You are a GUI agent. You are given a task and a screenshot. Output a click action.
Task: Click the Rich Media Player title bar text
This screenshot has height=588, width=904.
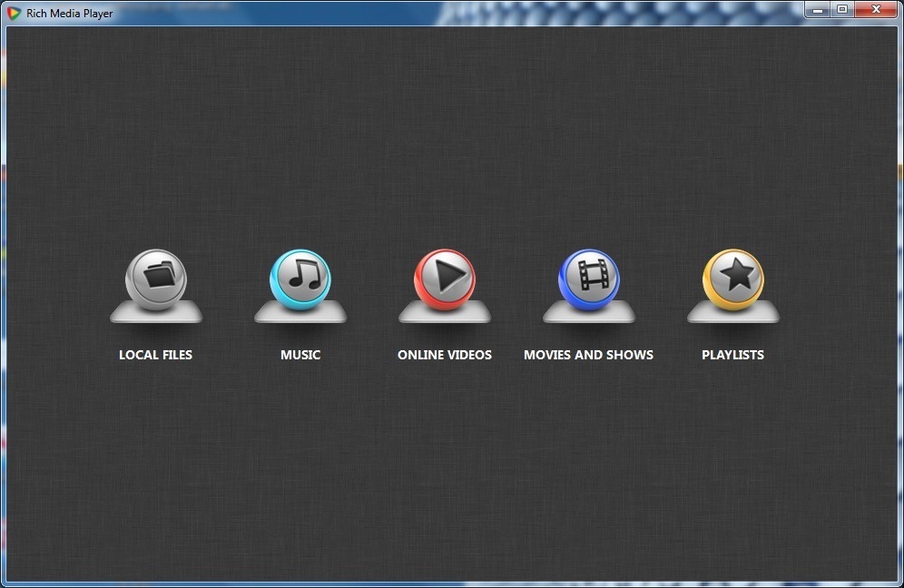click(68, 13)
